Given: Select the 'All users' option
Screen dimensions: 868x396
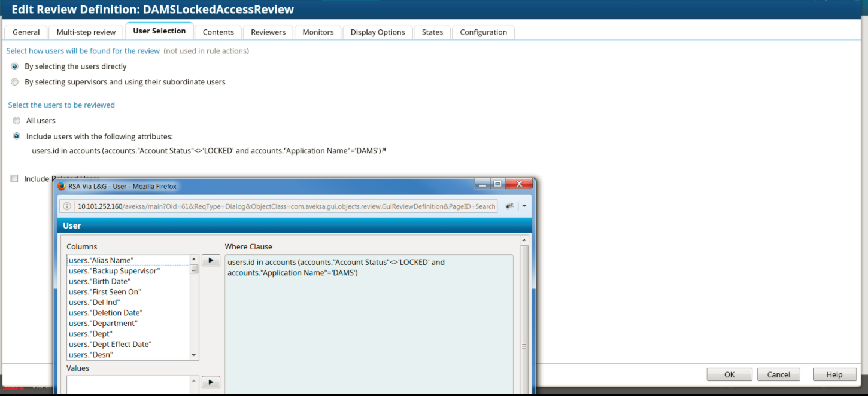Looking at the screenshot, I should (x=16, y=120).
